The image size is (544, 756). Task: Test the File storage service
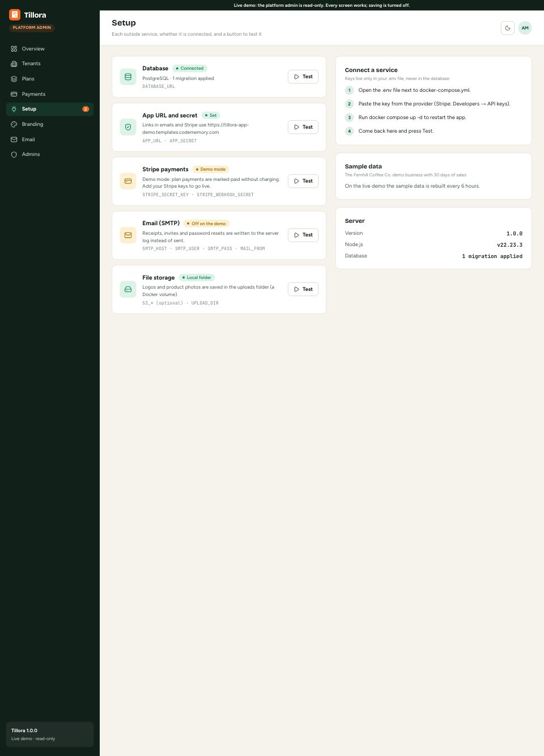coord(303,289)
